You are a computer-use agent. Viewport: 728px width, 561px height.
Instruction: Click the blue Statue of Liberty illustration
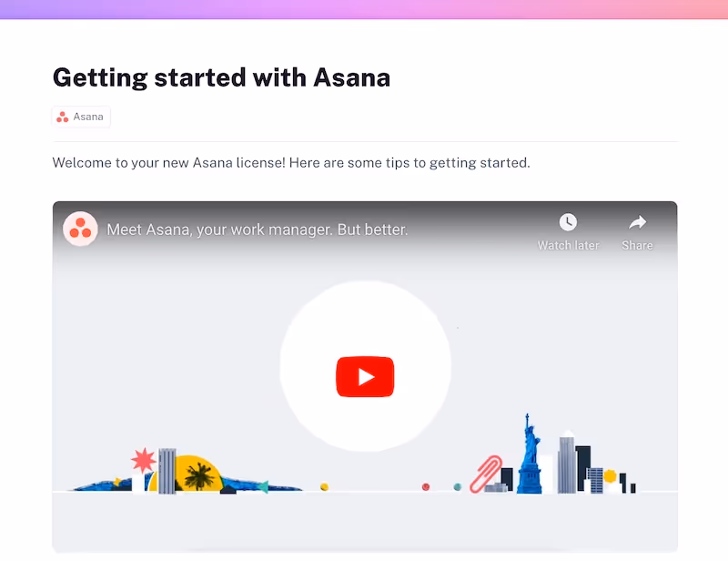click(530, 454)
